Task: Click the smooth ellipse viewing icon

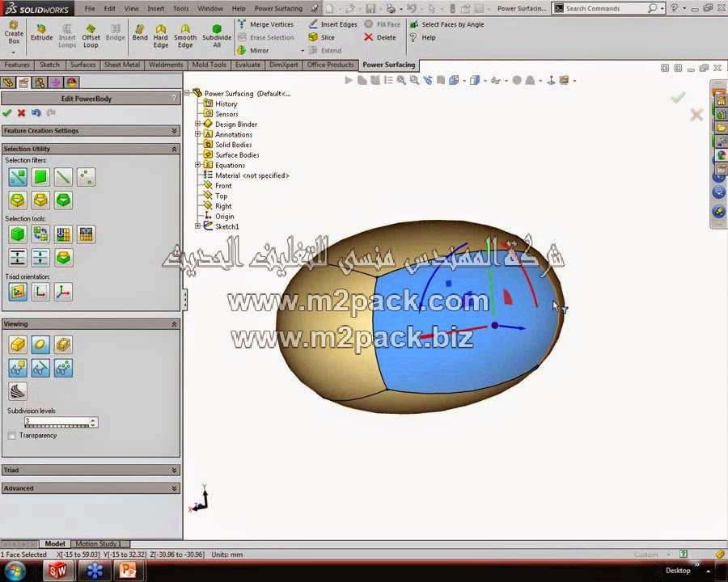Action: [40, 344]
